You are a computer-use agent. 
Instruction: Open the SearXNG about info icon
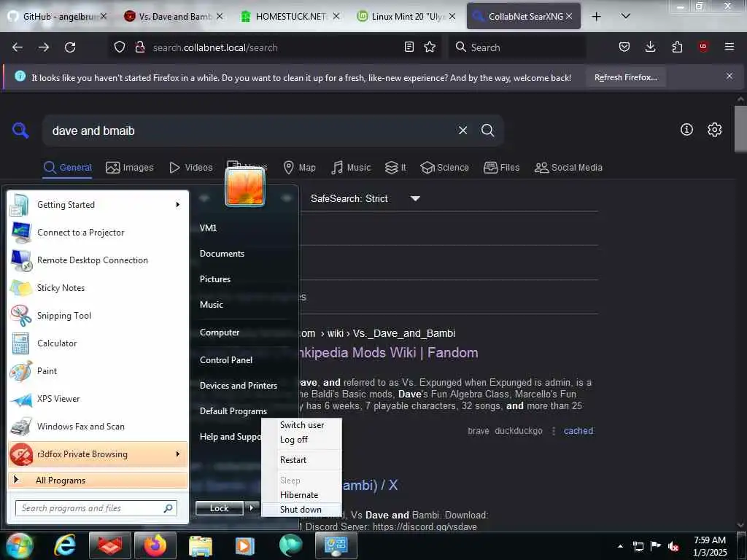pos(686,130)
